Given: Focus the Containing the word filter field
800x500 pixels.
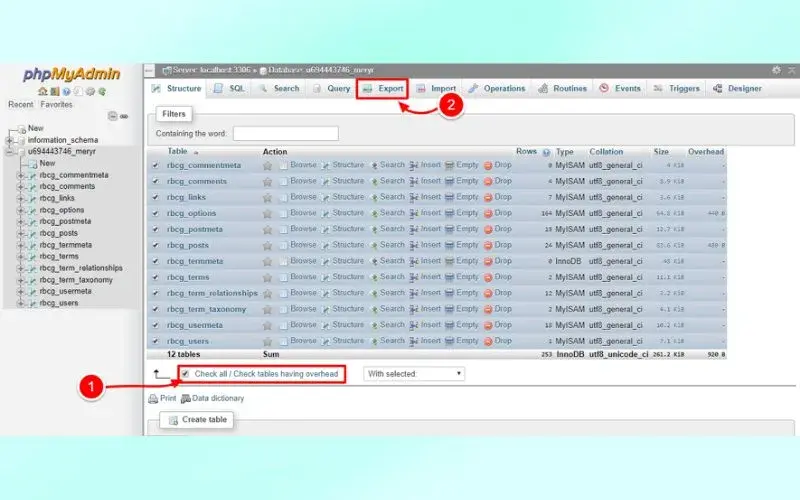Looking at the screenshot, I should pos(286,134).
